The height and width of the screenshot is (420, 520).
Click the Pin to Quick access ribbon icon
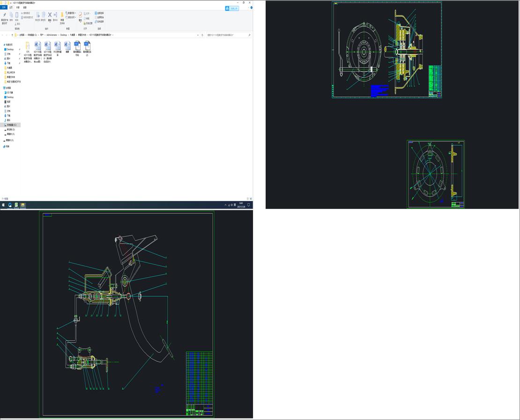(4, 15)
